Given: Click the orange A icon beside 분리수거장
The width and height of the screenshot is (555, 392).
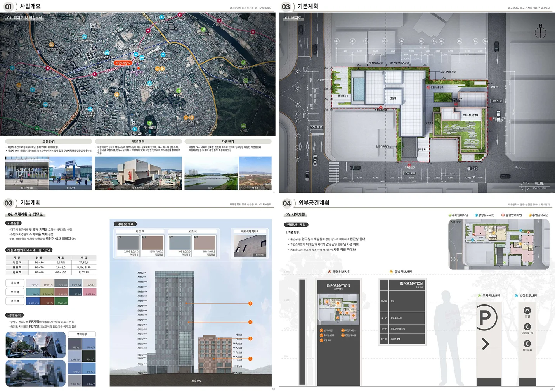Looking at the screenshot, I should coord(321,330).
